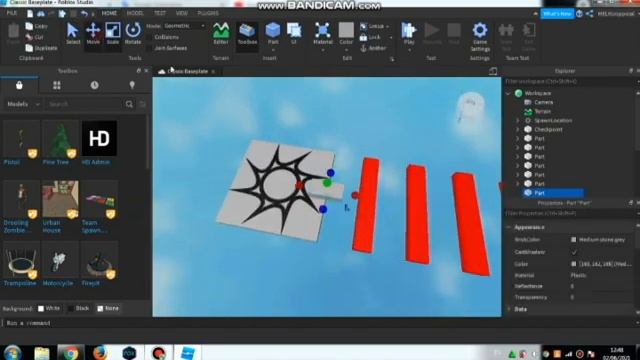Expand the Data properties section
The width and height of the screenshot is (640, 360).
509,309
